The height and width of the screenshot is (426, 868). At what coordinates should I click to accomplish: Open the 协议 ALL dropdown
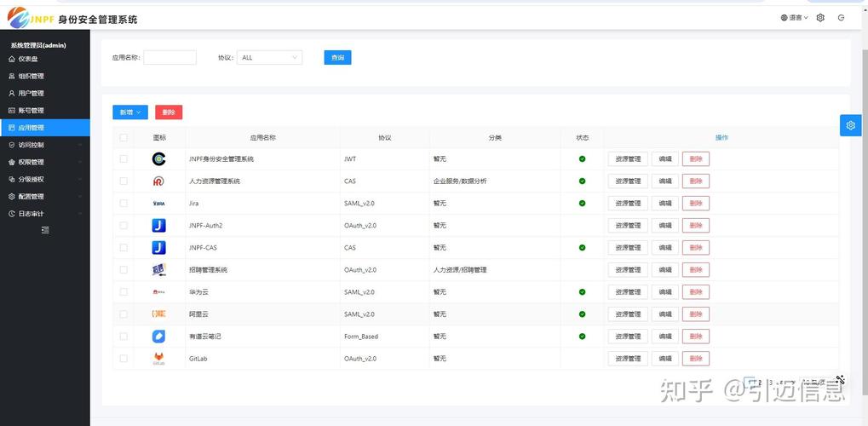pyautogui.click(x=269, y=58)
